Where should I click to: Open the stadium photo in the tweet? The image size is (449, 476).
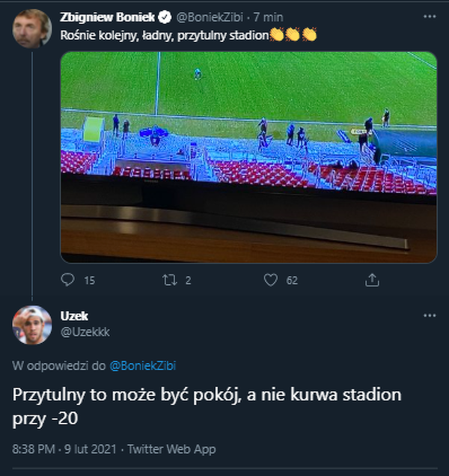tap(248, 156)
